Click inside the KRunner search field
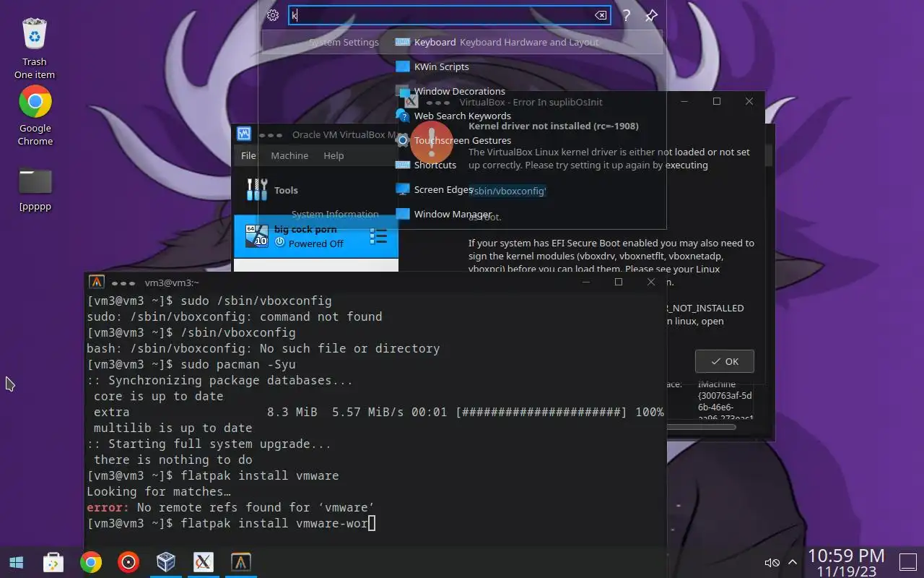924x578 pixels. tap(449, 15)
